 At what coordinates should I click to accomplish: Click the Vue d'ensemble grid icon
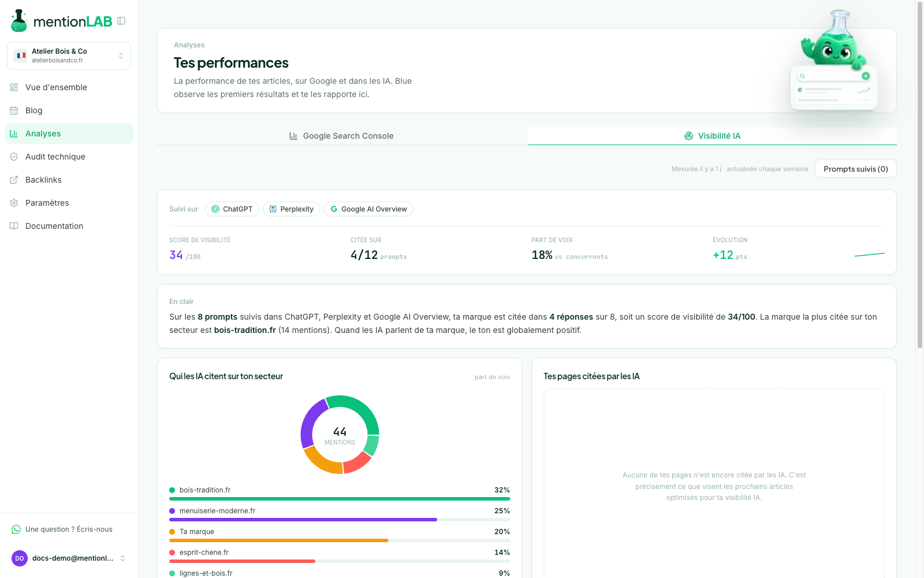point(14,87)
